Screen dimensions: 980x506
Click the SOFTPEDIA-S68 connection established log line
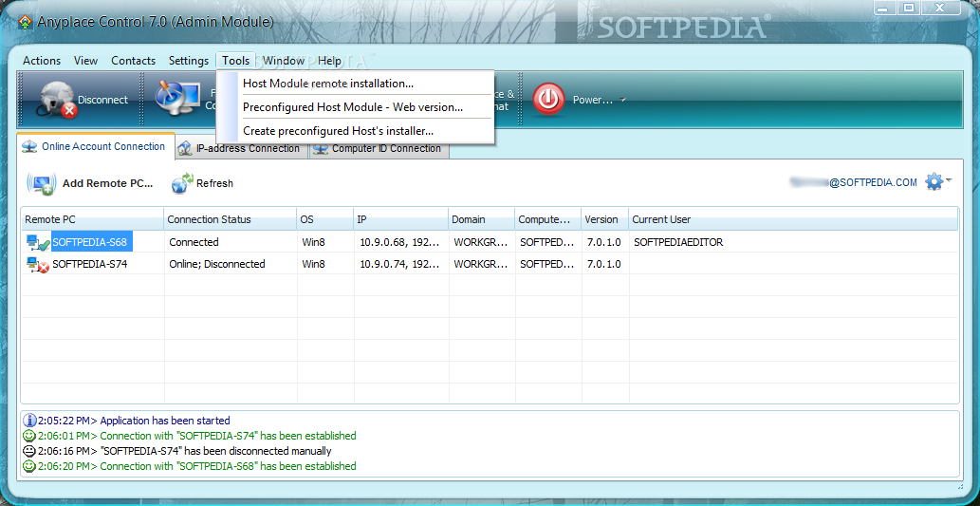(x=197, y=466)
